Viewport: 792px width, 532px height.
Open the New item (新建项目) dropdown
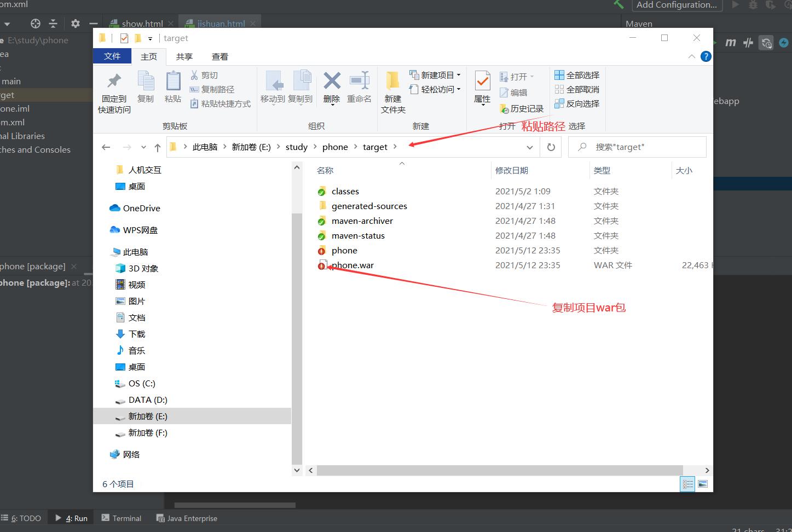435,75
